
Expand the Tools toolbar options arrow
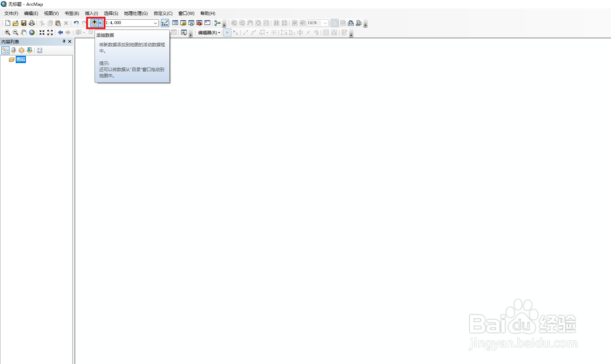click(191, 35)
